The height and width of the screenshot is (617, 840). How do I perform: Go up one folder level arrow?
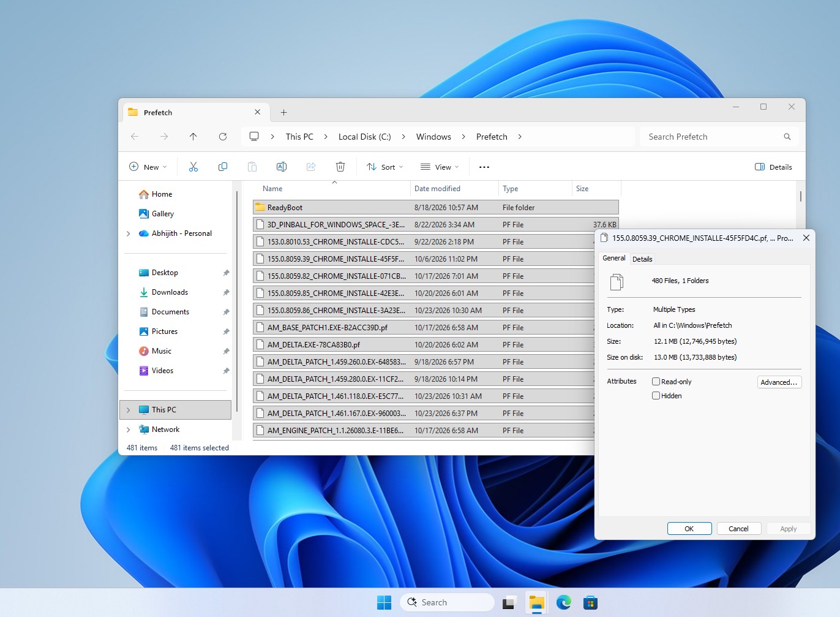pyautogui.click(x=193, y=137)
